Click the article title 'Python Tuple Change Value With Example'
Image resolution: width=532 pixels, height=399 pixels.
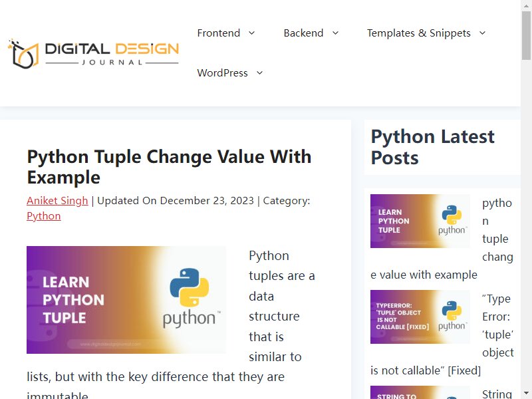169,167
